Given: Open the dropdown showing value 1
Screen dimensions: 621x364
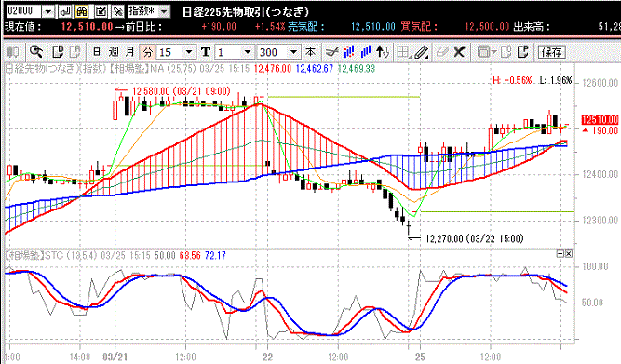Looking at the screenshot, I should point(248,52).
